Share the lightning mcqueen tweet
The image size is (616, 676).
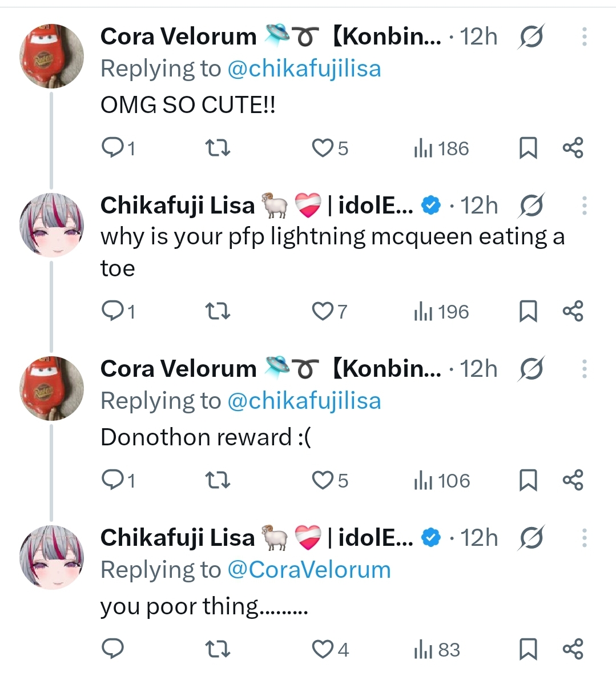pyautogui.click(x=573, y=312)
